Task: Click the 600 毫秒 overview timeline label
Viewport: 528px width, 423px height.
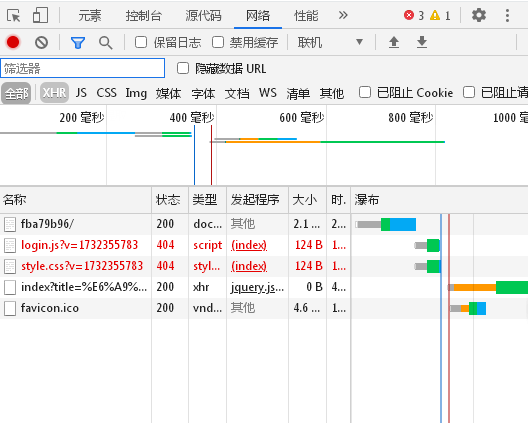Action: 302,118
